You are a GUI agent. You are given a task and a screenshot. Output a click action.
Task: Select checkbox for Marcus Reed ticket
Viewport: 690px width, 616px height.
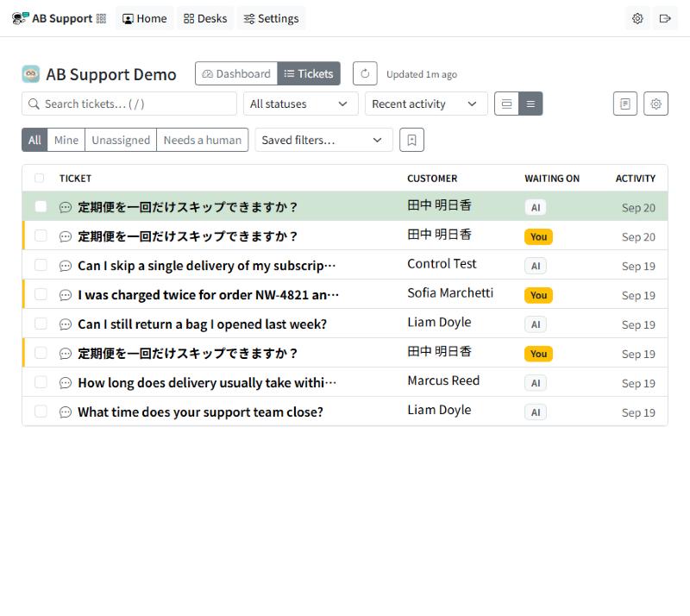(x=41, y=381)
